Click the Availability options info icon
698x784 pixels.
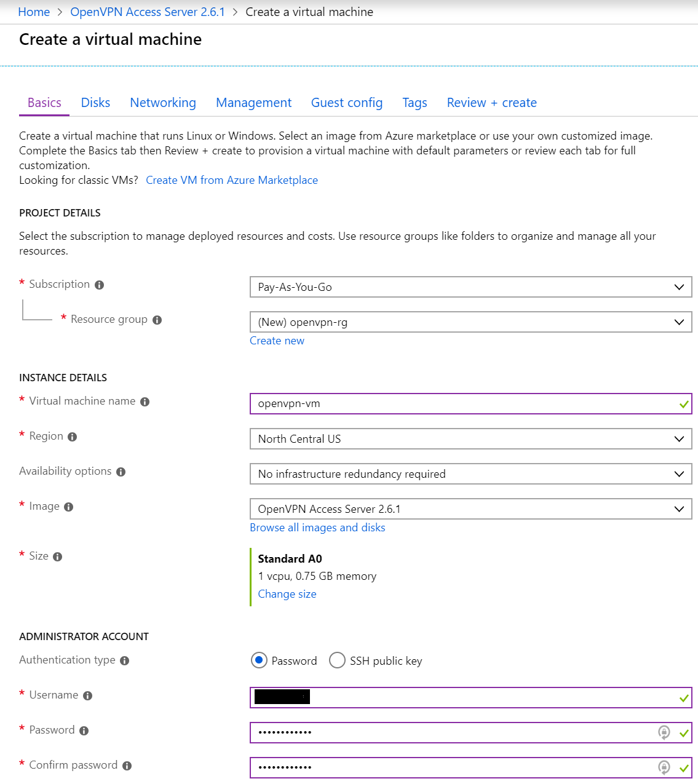(121, 472)
